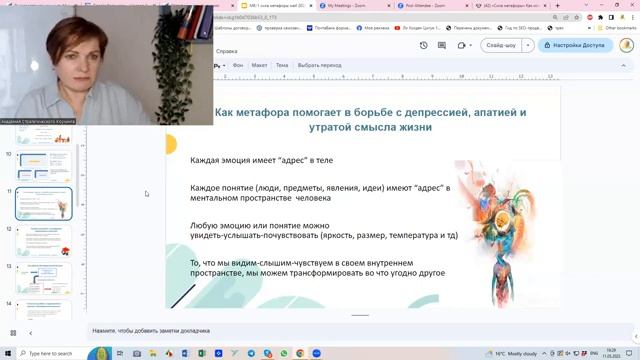Select slide 14 thumbnail

coord(44,310)
